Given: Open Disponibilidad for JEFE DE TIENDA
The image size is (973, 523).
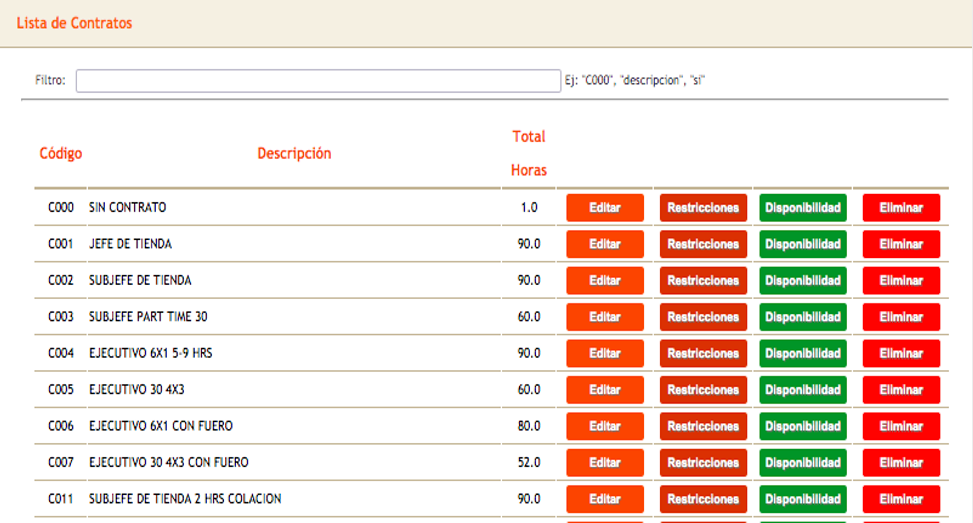Looking at the screenshot, I should [802, 244].
